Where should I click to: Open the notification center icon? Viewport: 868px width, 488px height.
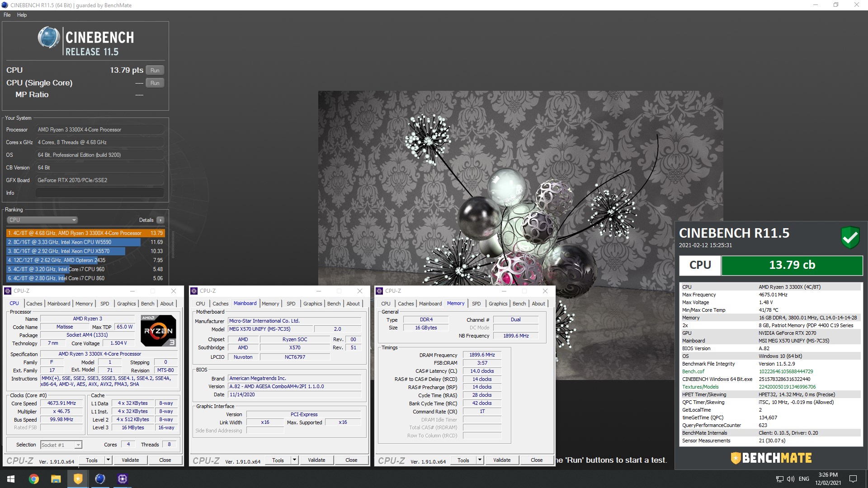click(853, 479)
